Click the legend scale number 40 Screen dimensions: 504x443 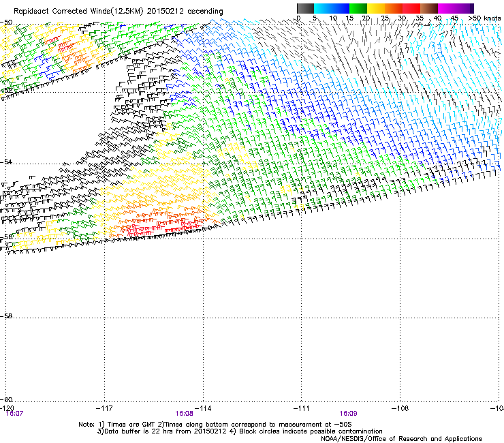pyautogui.click(x=437, y=18)
